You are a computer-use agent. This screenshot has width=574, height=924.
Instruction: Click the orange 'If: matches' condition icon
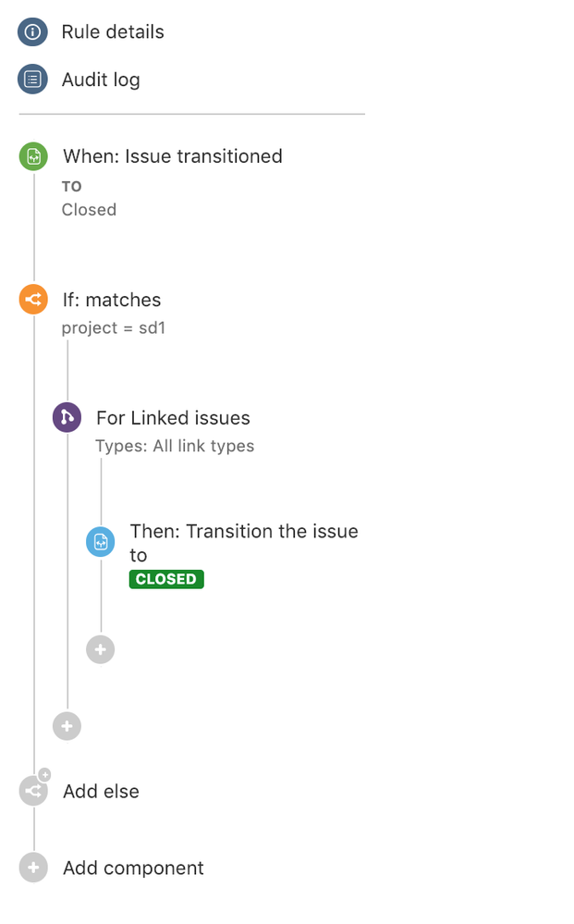click(x=32, y=299)
